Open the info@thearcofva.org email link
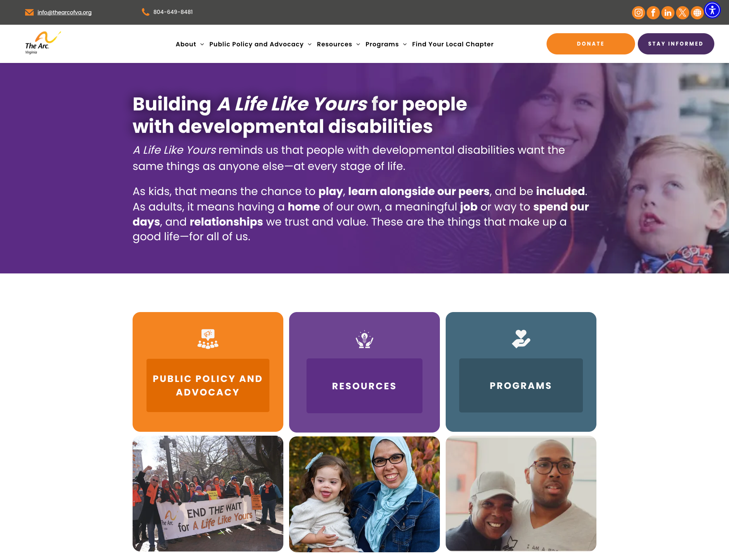The height and width of the screenshot is (560, 729). click(65, 12)
